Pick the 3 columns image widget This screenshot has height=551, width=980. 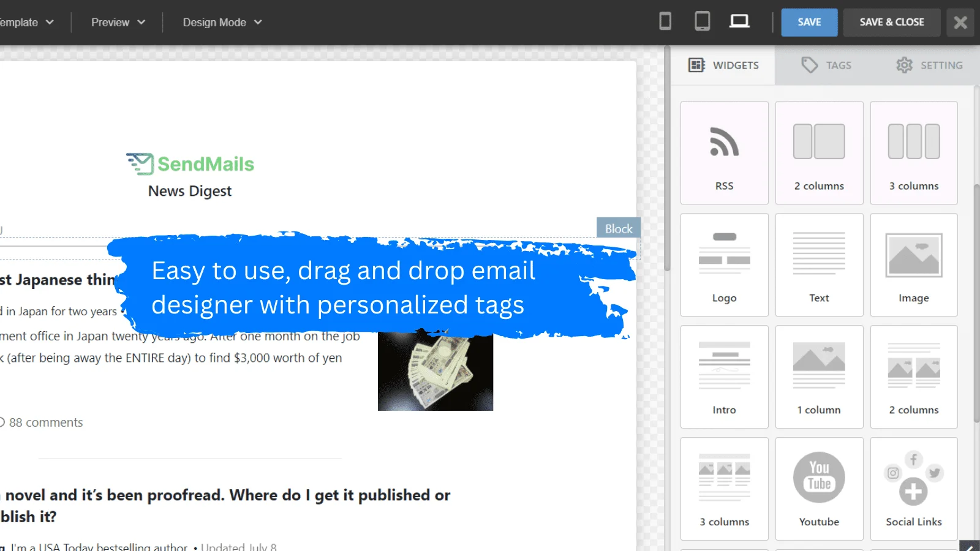[x=724, y=489]
